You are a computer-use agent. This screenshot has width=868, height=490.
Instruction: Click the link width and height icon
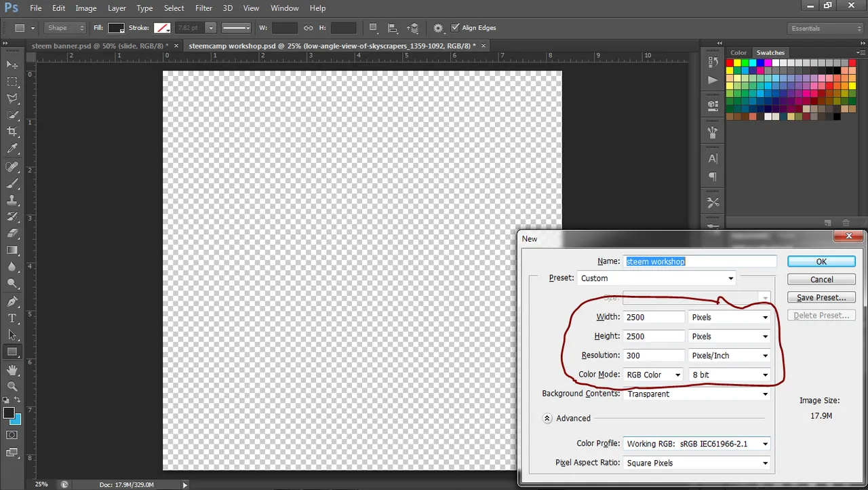tap(308, 28)
